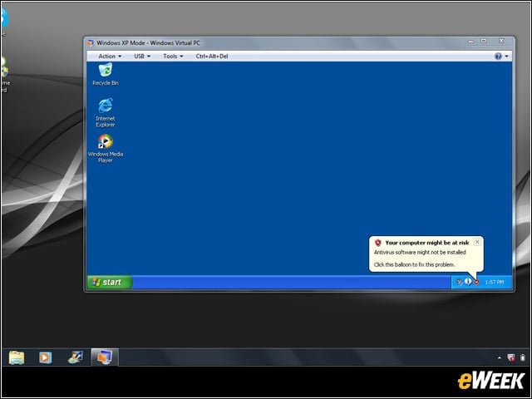Launch Windows Media Player from host taskbar
532x399 pixels.
pos(45,357)
